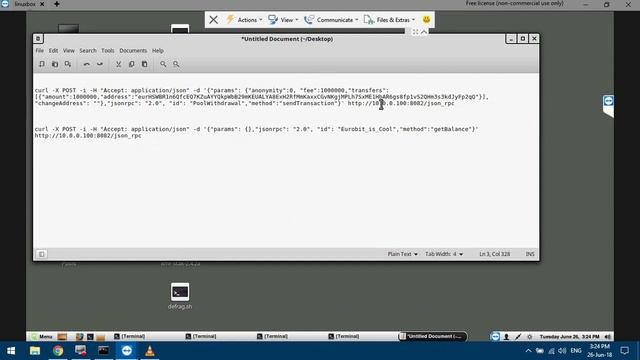Click the changeAddress line in the editor
The image size is (640, 360).
coord(244,103)
